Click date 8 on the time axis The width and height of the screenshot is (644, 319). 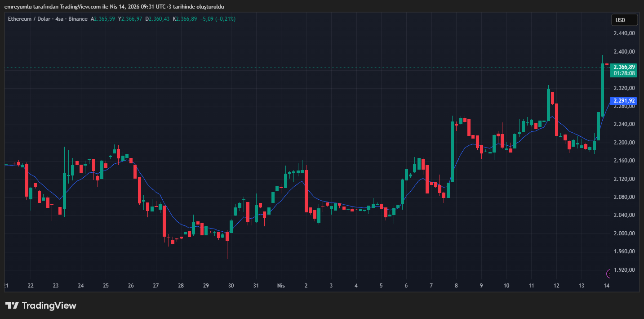[456, 286]
